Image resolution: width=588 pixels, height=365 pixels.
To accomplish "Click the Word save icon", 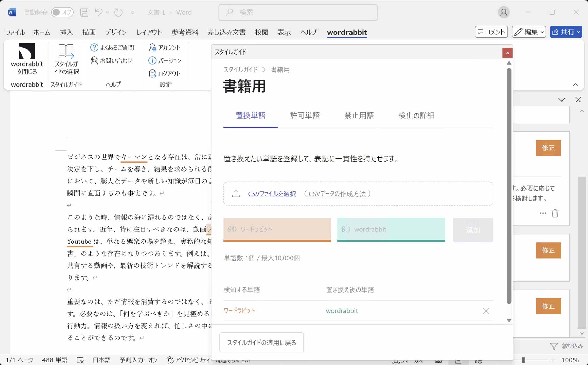I will [84, 12].
